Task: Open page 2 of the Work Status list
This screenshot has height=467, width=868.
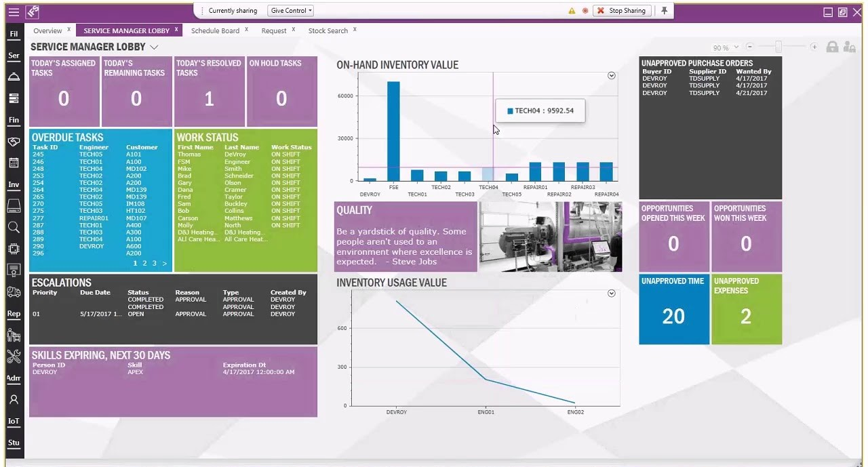Action: coord(144,263)
